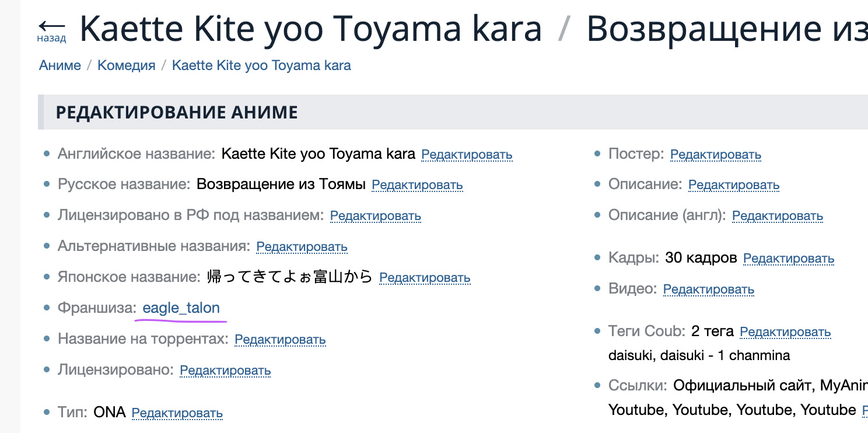Open the eagle_talon franchise link
This screenshot has height=433, width=868.
tap(181, 308)
